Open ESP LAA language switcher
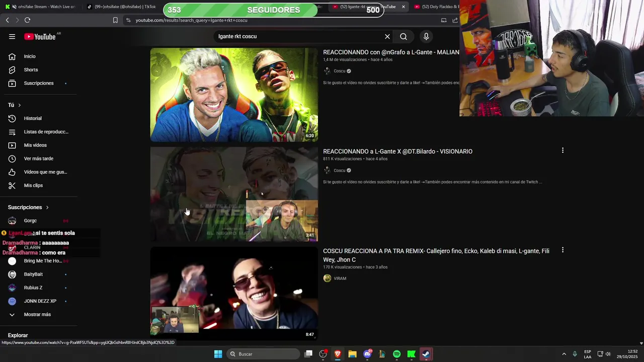Viewport: 644px width, 362px height. pyautogui.click(x=588, y=354)
